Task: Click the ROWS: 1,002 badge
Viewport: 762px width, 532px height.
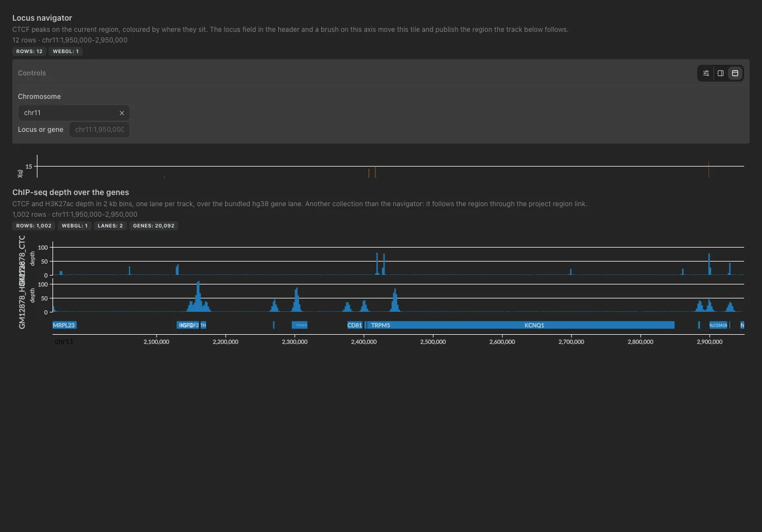Action: click(34, 226)
